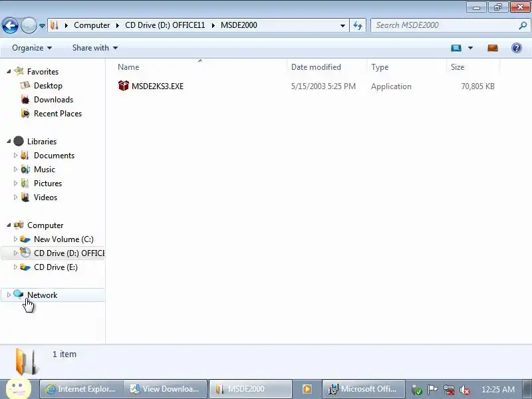Click the MSDE2000 breadcrumb segment
The width and height of the screenshot is (532, 399).
click(x=239, y=25)
